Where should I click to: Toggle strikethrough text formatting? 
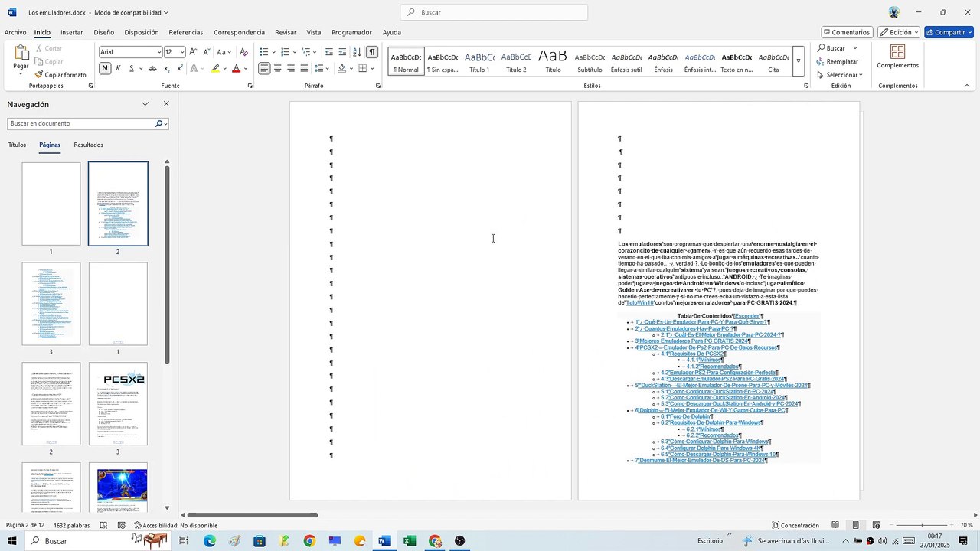click(x=152, y=68)
